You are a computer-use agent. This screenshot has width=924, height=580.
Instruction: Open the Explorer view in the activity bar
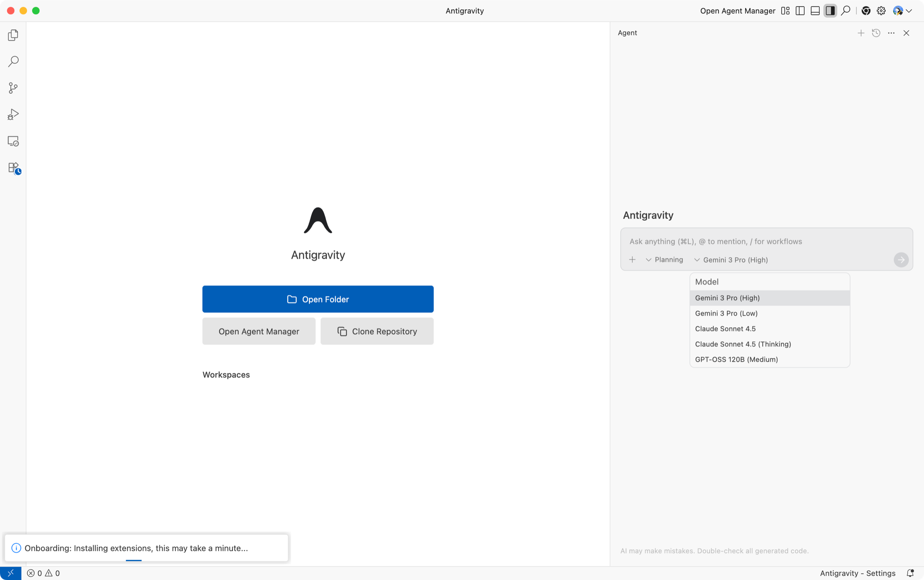click(x=13, y=35)
